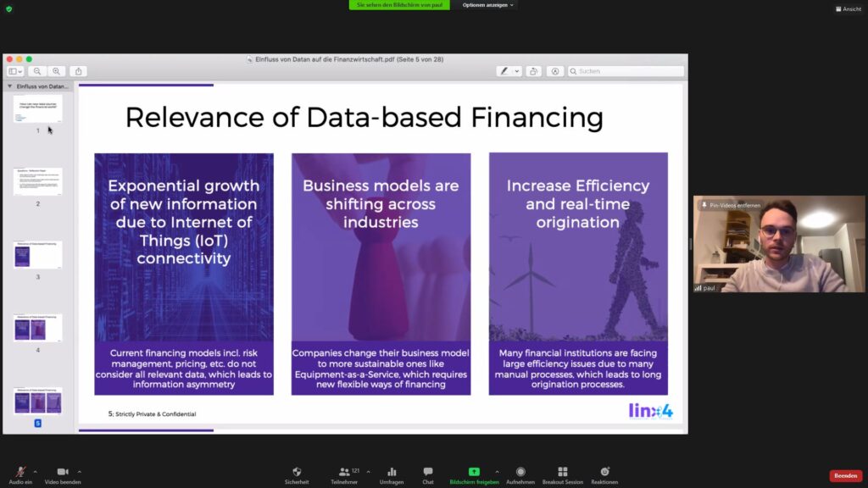Screen dimensions: 868x488
Task: Show the Markup toolbar in Preview
Action: (x=554, y=71)
